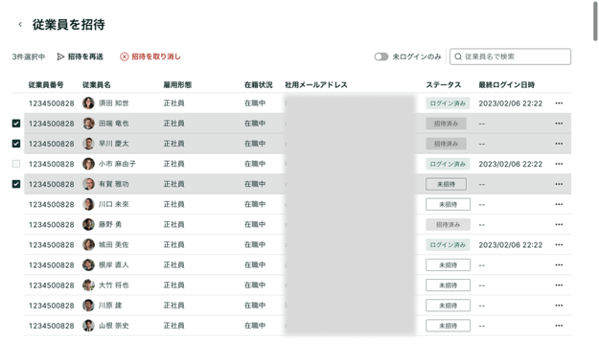599x364 pixels.
Task: Select the profile photo of 城田 美佐
Action: click(88, 245)
